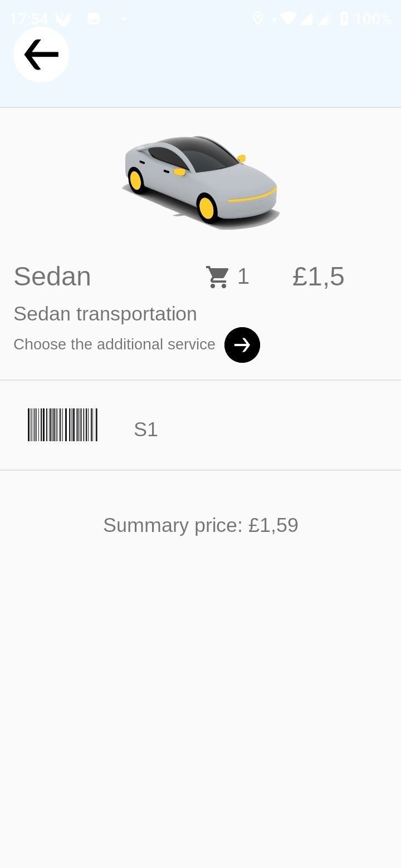Tap the barcode icon

[62, 425]
